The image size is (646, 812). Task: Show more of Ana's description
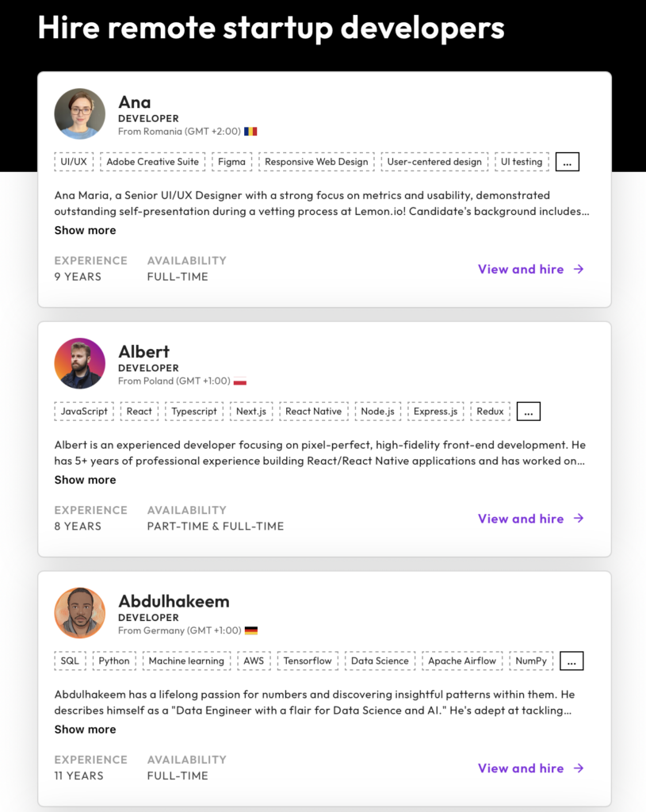[86, 231]
